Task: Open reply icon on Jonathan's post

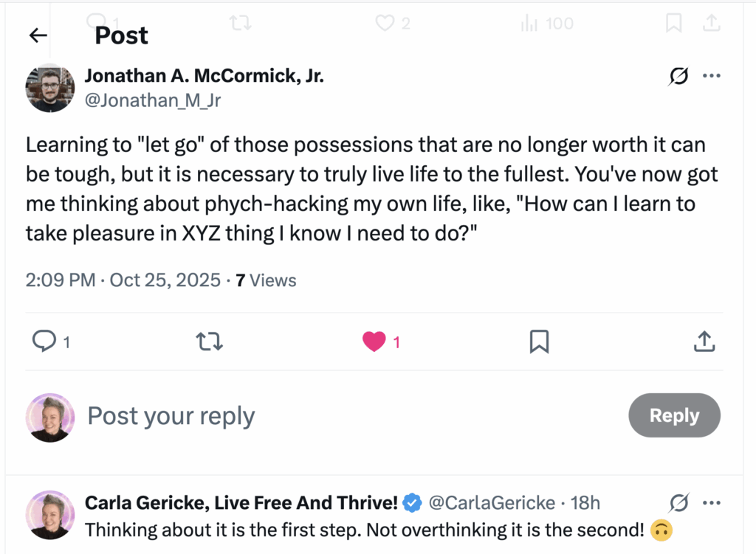Action: click(x=45, y=341)
